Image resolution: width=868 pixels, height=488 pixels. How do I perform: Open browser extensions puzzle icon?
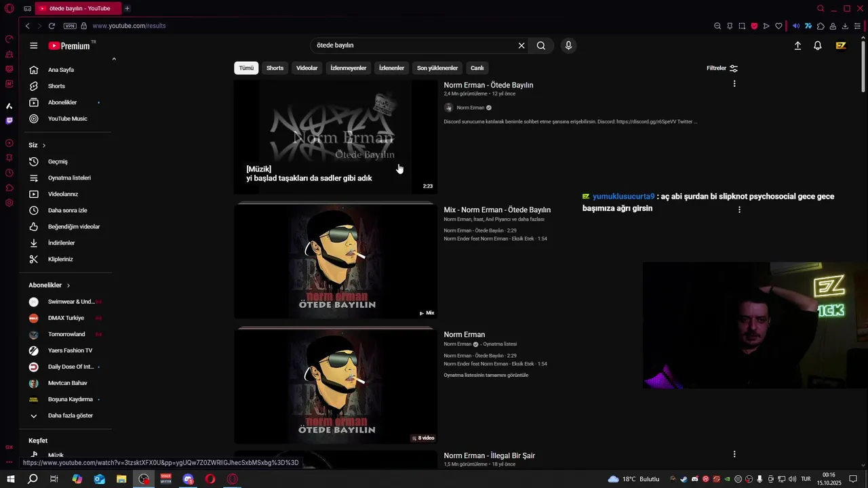pyautogui.click(x=821, y=26)
